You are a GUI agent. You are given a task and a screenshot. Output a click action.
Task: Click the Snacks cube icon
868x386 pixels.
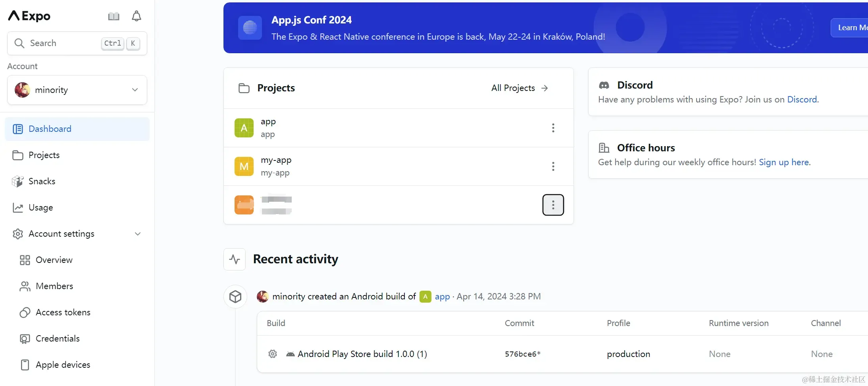coord(18,181)
